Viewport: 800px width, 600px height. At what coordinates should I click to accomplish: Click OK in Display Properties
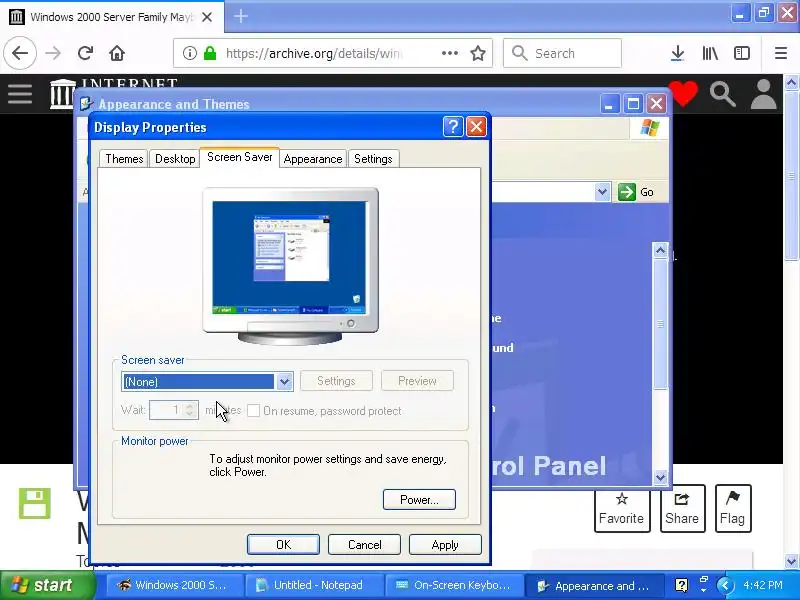point(283,544)
